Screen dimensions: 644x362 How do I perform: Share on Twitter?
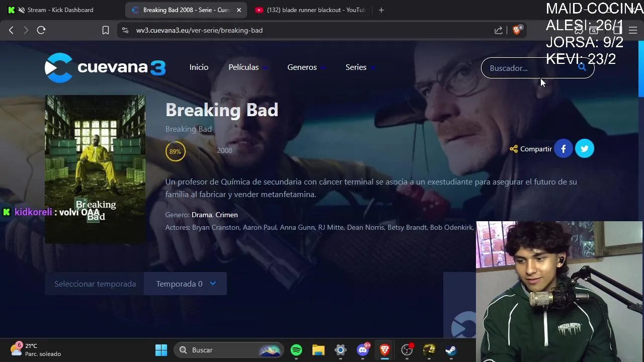(585, 149)
